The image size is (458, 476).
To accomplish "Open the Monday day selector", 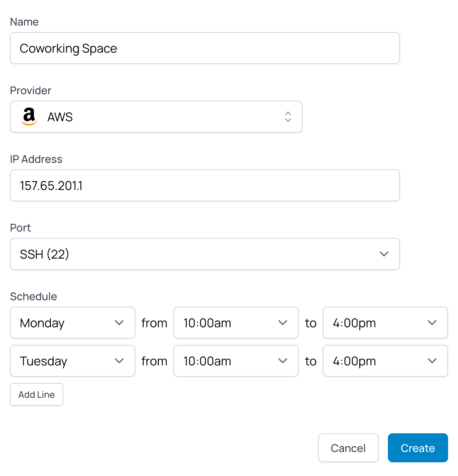I will click(x=73, y=323).
